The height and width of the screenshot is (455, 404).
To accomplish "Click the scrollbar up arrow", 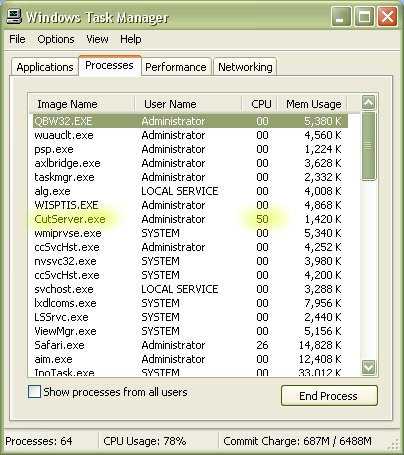I will (x=369, y=103).
